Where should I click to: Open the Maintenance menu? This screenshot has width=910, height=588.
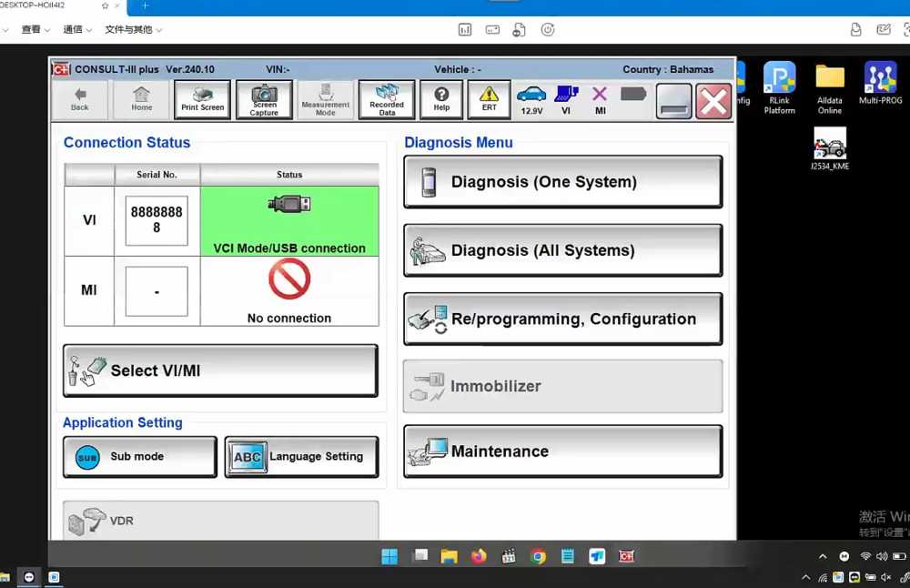coord(563,451)
